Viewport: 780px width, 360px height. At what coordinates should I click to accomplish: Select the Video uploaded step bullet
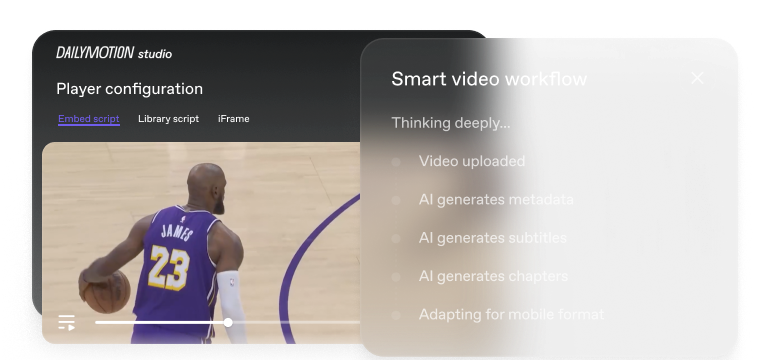[396, 162]
